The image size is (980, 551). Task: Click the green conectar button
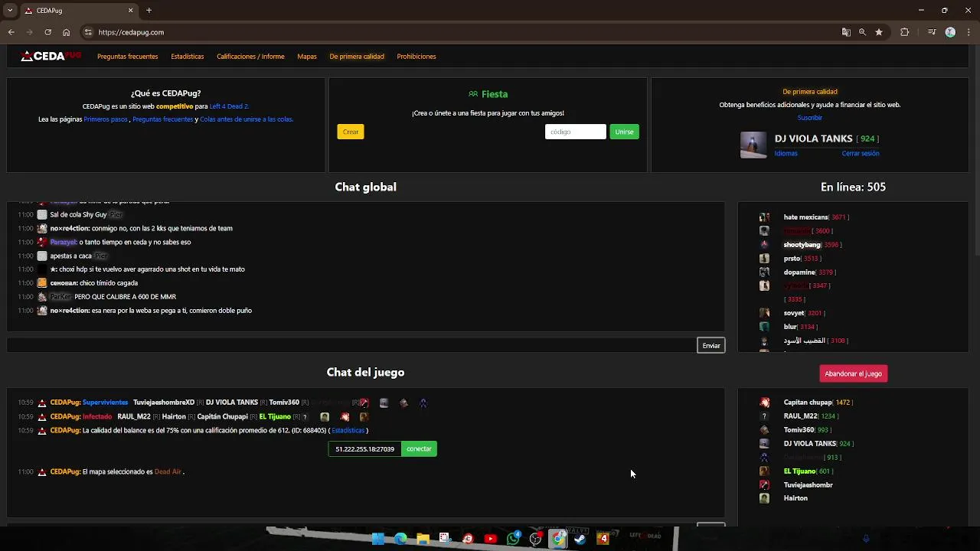pos(419,449)
